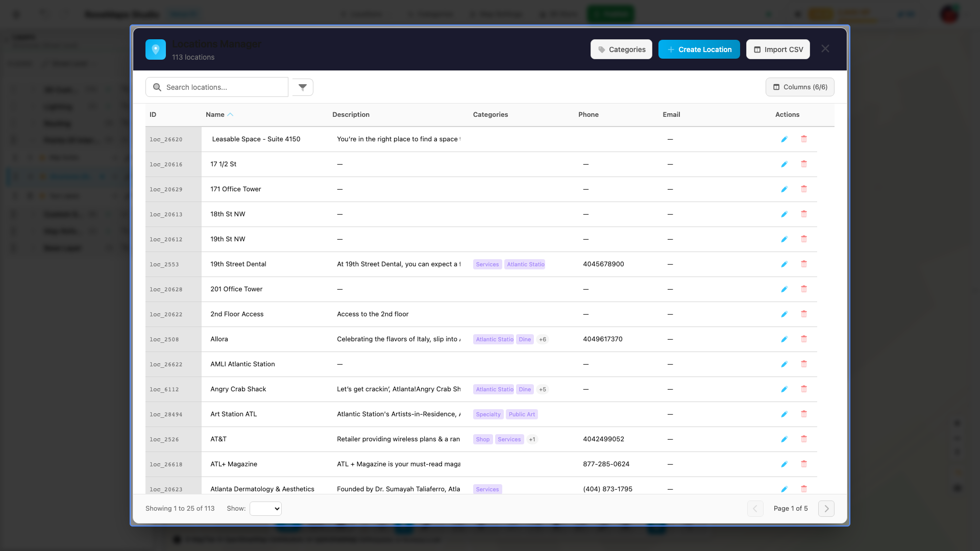Select the Atlanta Dermatology & Aesthetics name

point(262,489)
